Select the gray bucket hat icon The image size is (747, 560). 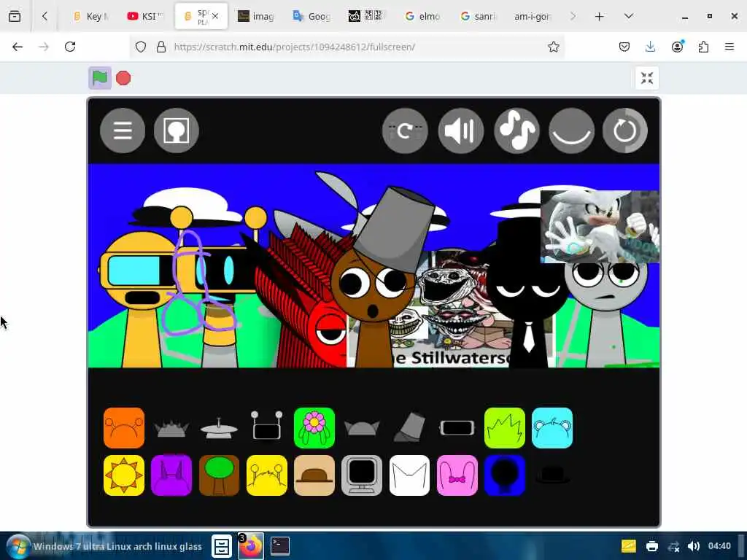pyautogui.click(x=410, y=427)
